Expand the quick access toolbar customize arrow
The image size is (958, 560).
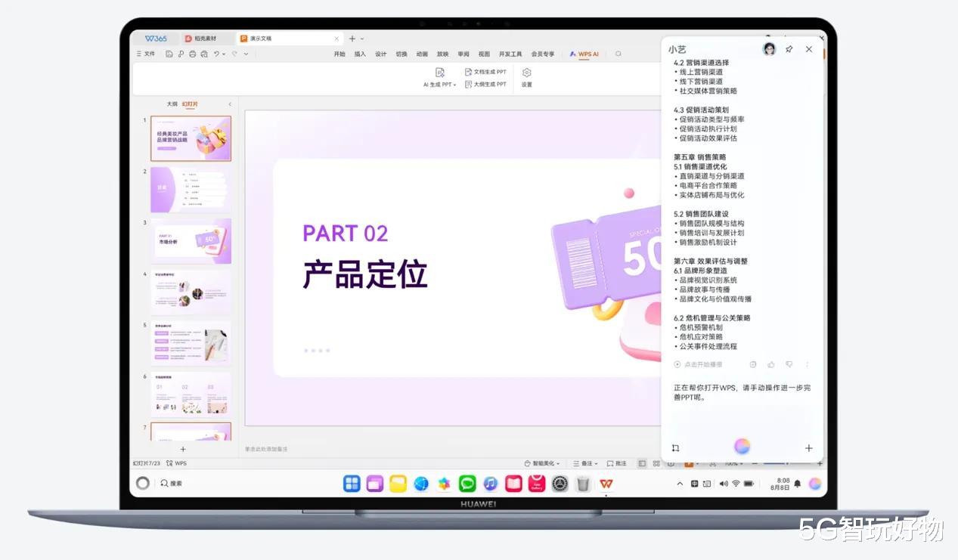[x=246, y=54]
